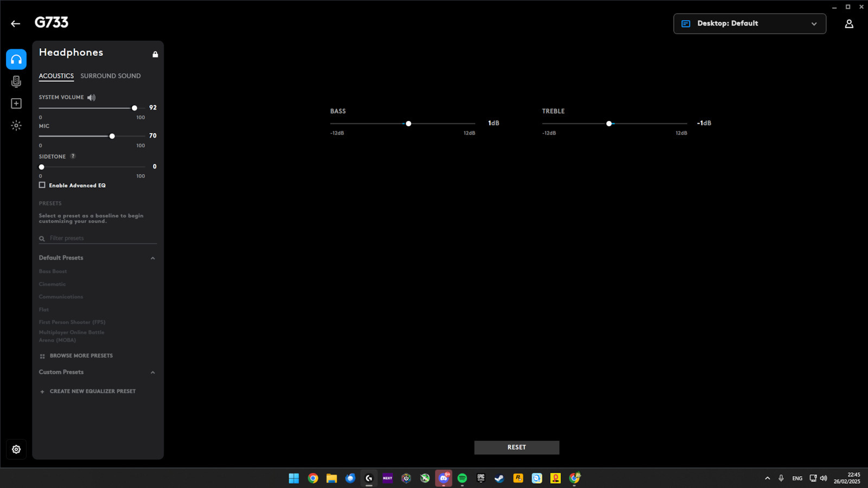This screenshot has height=488, width=868.
Task: Click the Filter presets search field
Action: [x=100, y=238]
